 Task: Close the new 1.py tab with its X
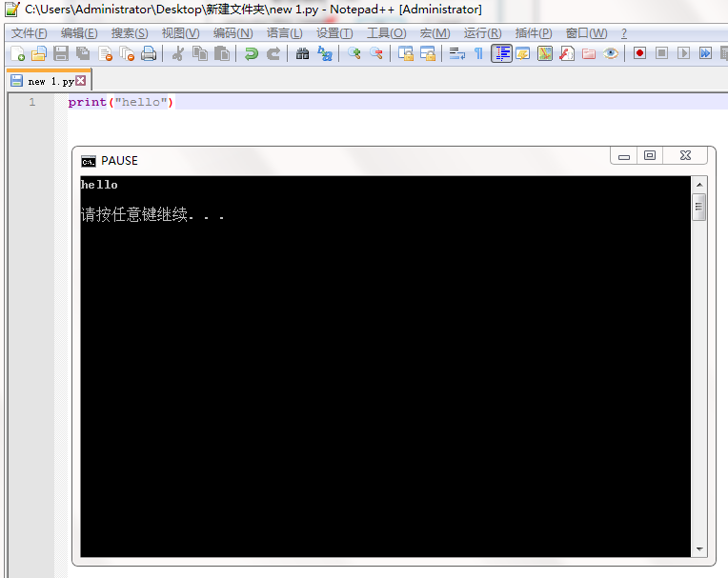(81, 81)
